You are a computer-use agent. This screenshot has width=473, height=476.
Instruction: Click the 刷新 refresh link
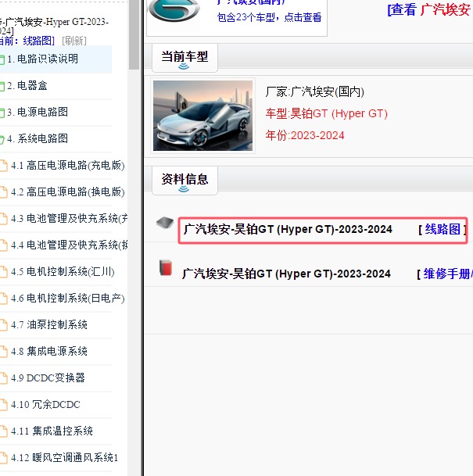tap(74, 41)
